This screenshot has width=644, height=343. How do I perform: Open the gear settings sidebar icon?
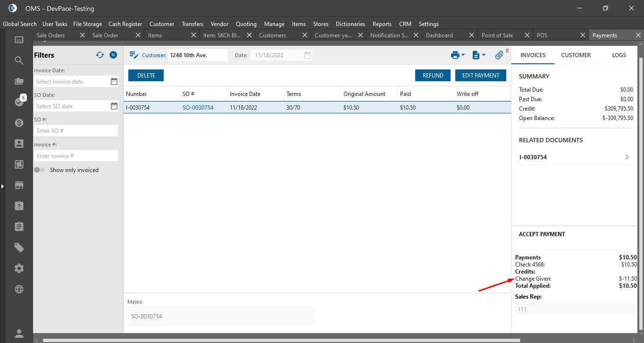point(19,268)
